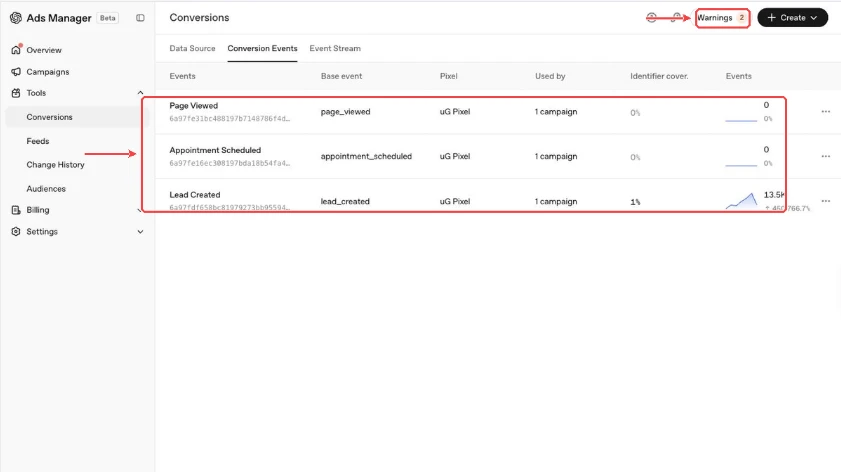Click the Base event column header
This screenshot has height=472, width=841.
click(341, 76)
